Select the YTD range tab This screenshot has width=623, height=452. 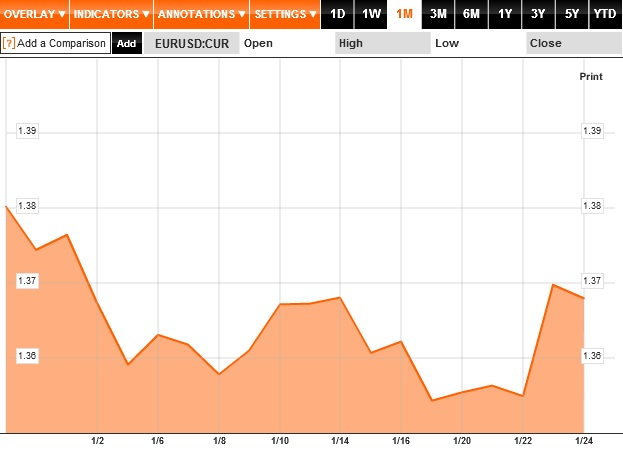coord(606,14)
